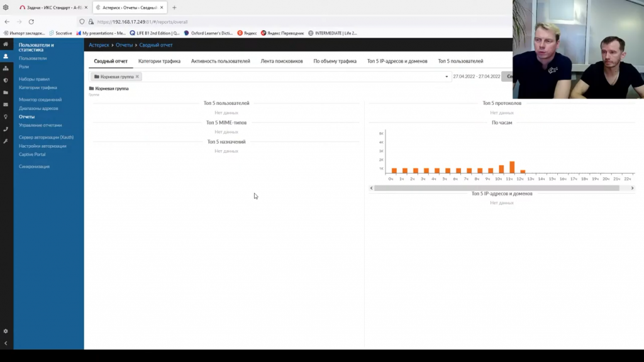Open 'Диапазоны адресов' sidebar item
The width and height of the screenshot is (644, 362).
tap(38, 108)
